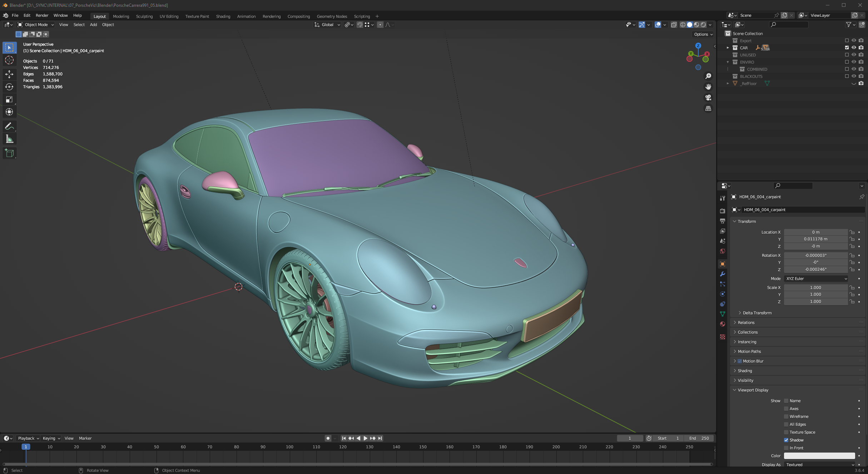Enable the Wireframe checkbox in Viewport Display
This screenshot has width=868, height=474.
[x=786, y=416]
